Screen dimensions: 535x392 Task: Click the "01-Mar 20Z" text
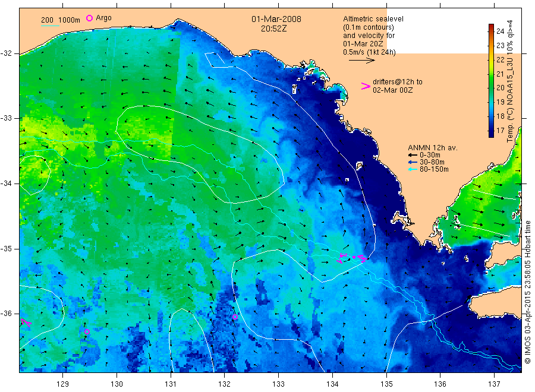pyautogui.click(x=363, y=43)
